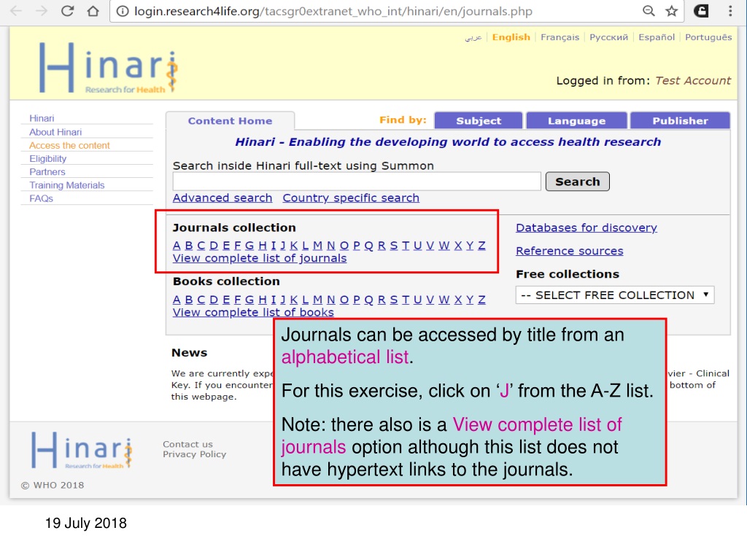Open Partners in the sidebar
The height and width of the screenshot is (560, 747).
[x=47, y=172]
